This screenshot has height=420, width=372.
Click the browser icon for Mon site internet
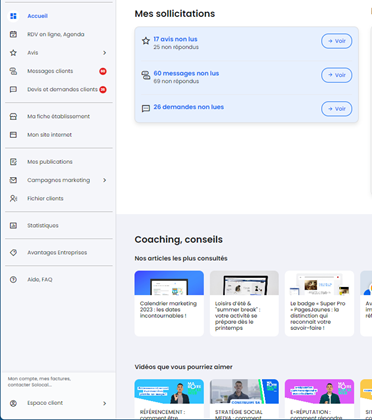coord(13,135)
